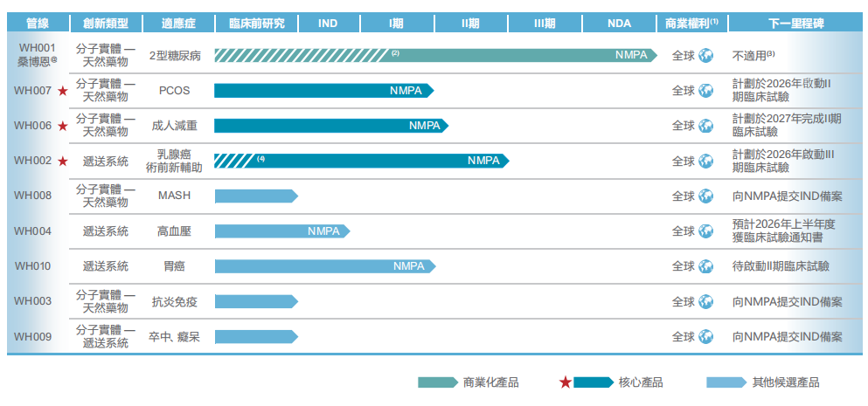Screen dimensions: 868x406
Task: Click the WH009 pipeline name
Action: (32, 336)
